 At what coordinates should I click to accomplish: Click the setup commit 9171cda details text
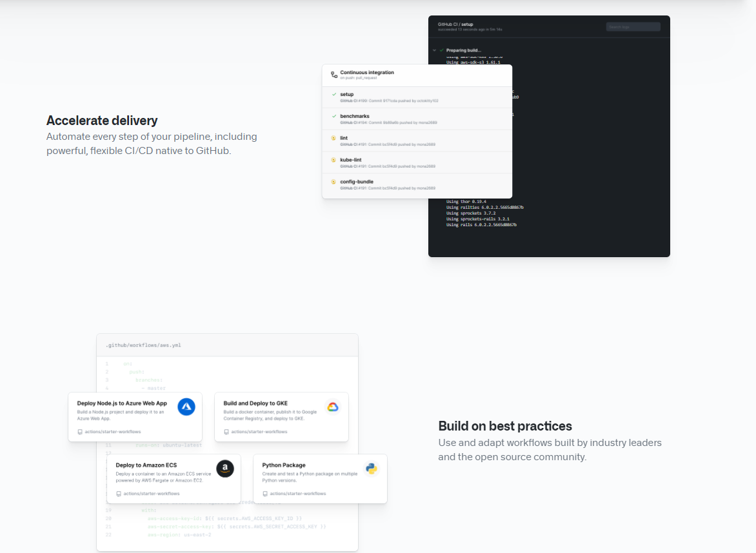[x=389, y=101]
